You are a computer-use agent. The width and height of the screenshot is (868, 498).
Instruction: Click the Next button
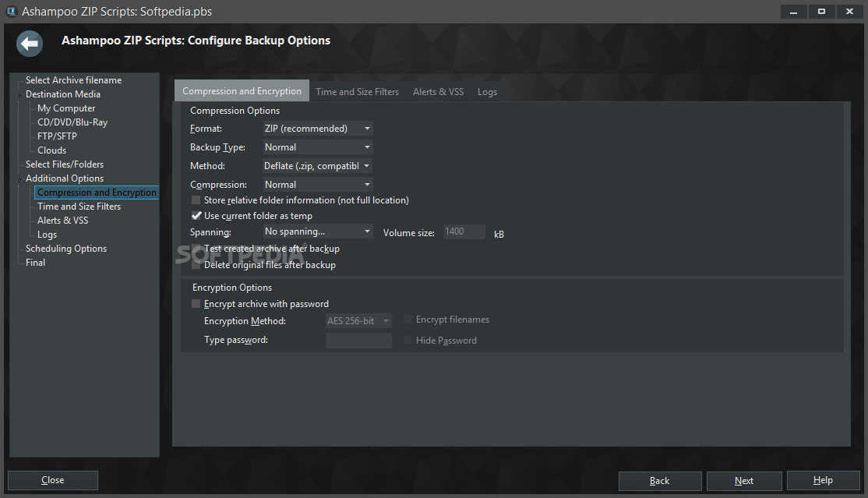(744, 481)
